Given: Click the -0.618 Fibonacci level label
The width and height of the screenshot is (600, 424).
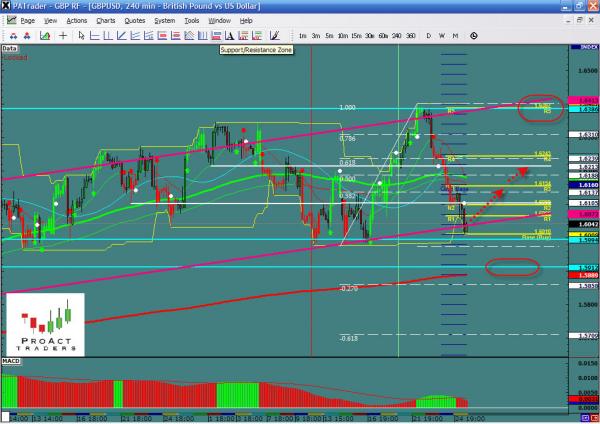Looking at the screenshot, I should [x=349, y=338].
